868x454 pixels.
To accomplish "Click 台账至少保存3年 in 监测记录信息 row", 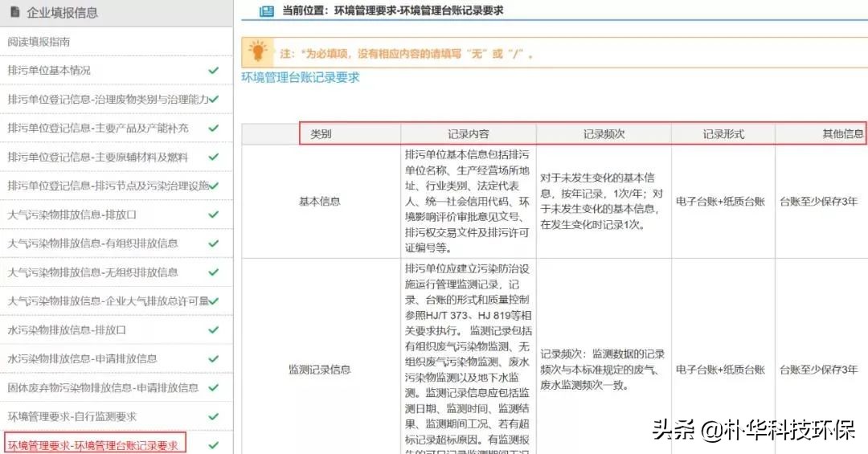I will tap(818, 370).
